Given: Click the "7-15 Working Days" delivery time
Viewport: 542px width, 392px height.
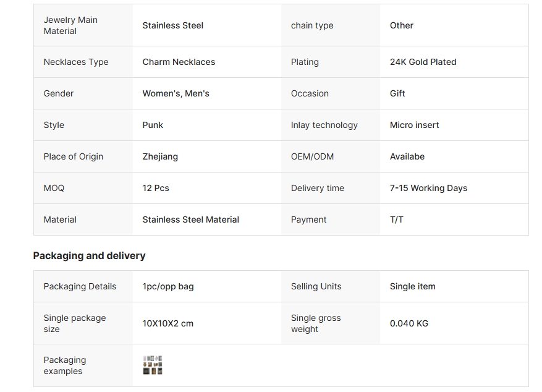Looking at the screenshot, I should coord(428,188).
